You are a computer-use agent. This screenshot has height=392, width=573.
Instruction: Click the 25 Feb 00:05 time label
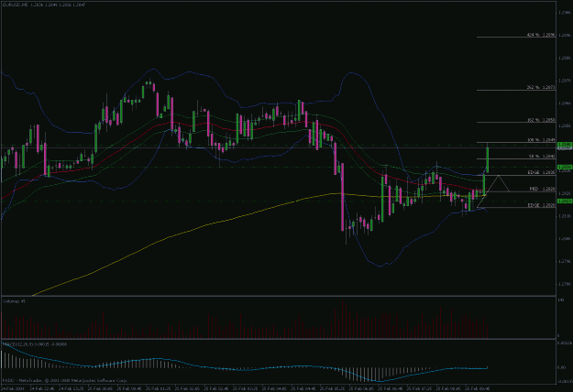(x=101, y=388)
